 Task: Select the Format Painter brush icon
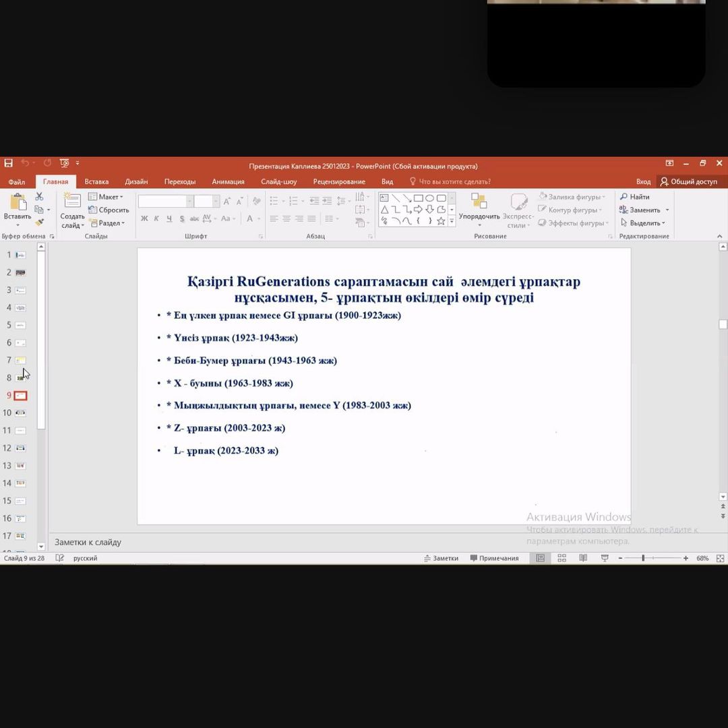pyautogui.click(x=39, y=222)
